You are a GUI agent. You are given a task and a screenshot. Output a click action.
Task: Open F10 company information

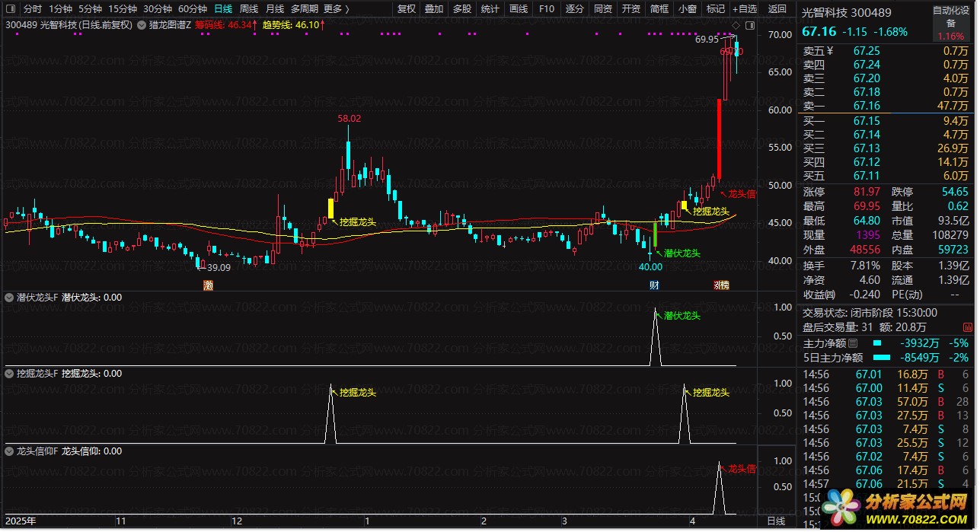546,9
